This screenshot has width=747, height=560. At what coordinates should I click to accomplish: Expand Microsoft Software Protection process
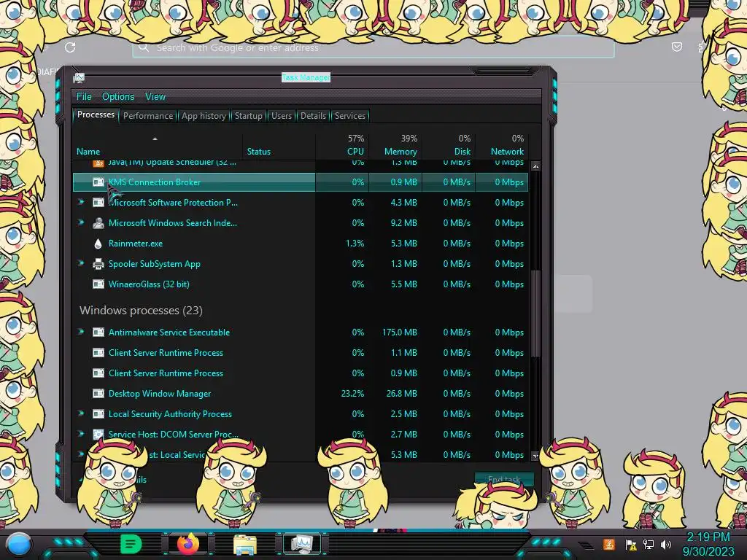click(x=81, y=203)
